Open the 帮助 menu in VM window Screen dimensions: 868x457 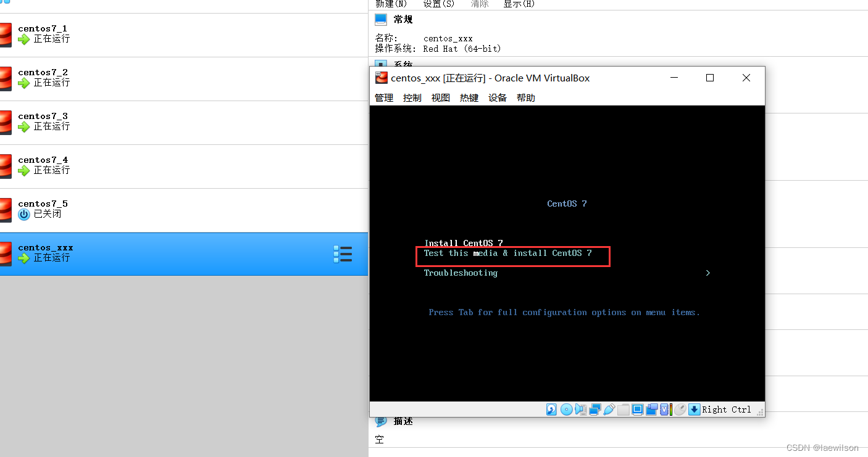(526, 98)
